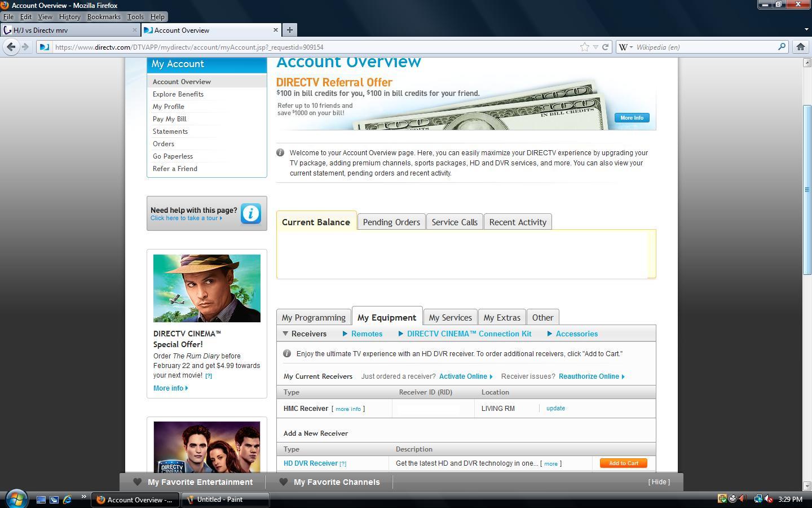
Task: Open the URL history dropdown arrow
Action: click(595, 47)
